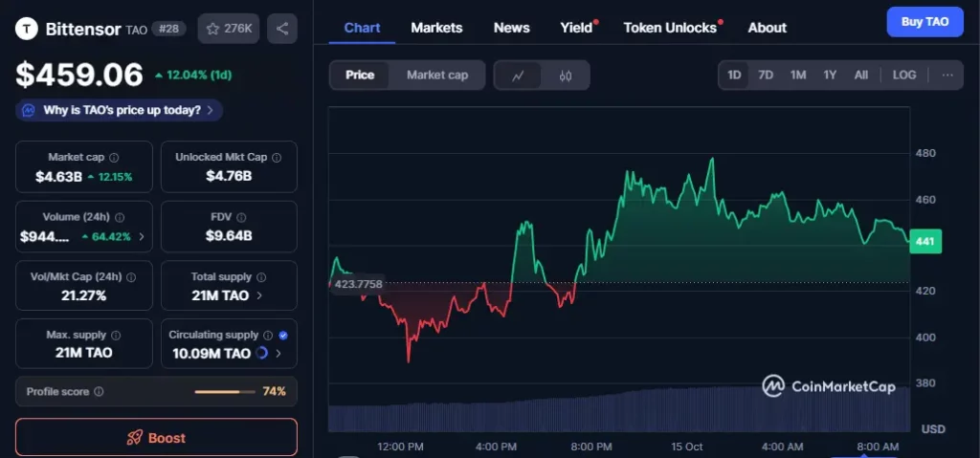Image resolution: width=980 pixels, height=458 pixels.
Task: Open the Token Unlocks tab
Action: tap(670, 28)
